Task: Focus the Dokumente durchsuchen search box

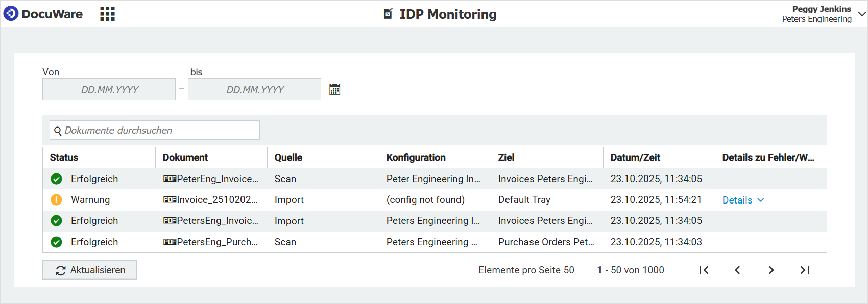Action: pyautogui.click(x=158, y=131)
